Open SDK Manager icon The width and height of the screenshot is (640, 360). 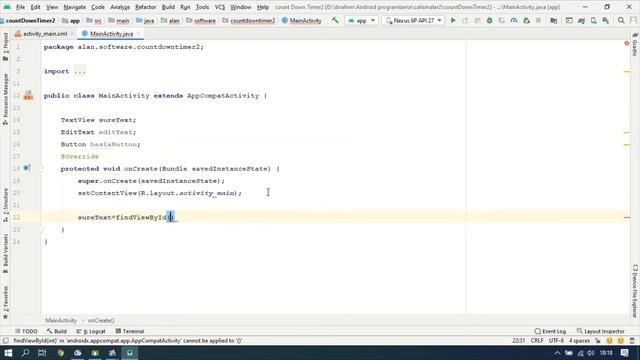click(606, 20)
